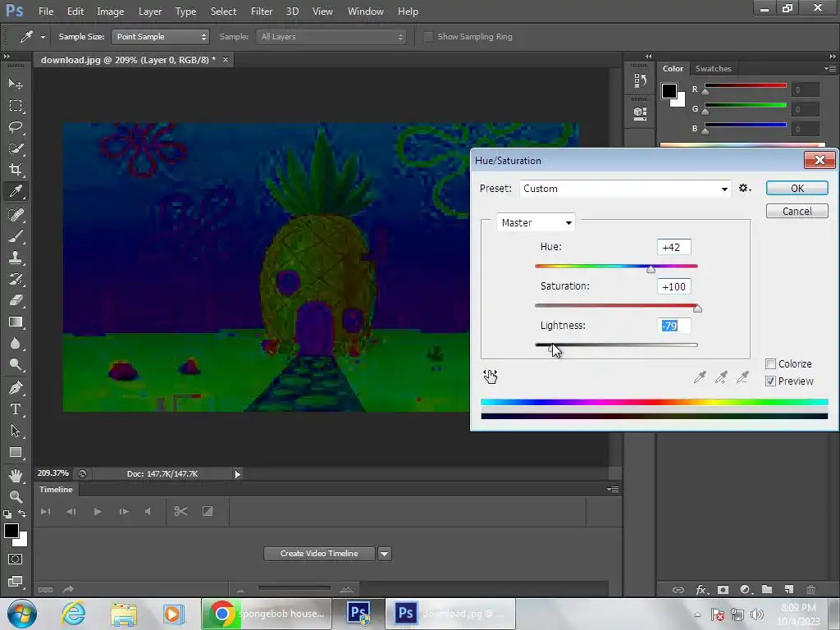The height and width of the screenshot is (630, 840).
Task: Click the timeline Play button
Action: pyautogui.click(x=98, y=512)
